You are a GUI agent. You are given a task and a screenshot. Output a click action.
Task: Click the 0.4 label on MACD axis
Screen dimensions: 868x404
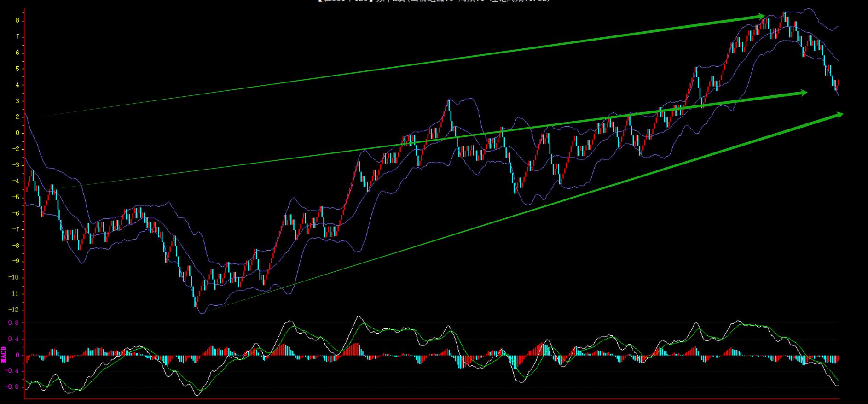click(13, 339)
